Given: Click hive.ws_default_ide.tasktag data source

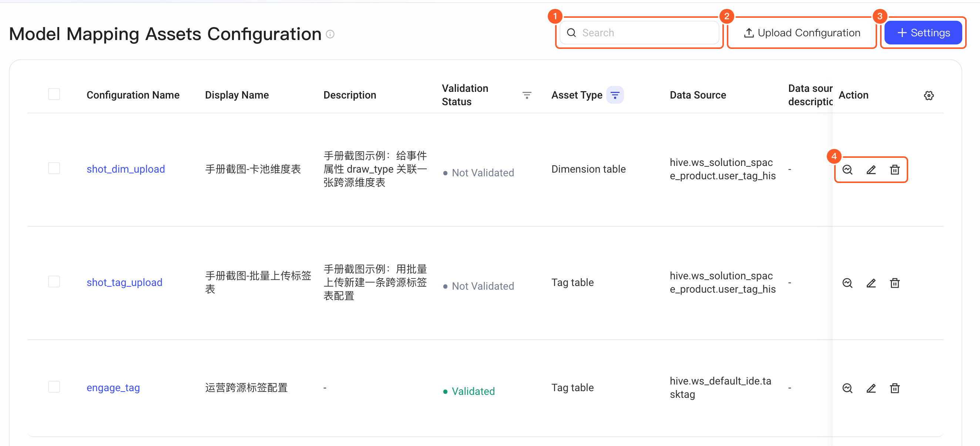Looking at the screenshot, I should 720,388.
